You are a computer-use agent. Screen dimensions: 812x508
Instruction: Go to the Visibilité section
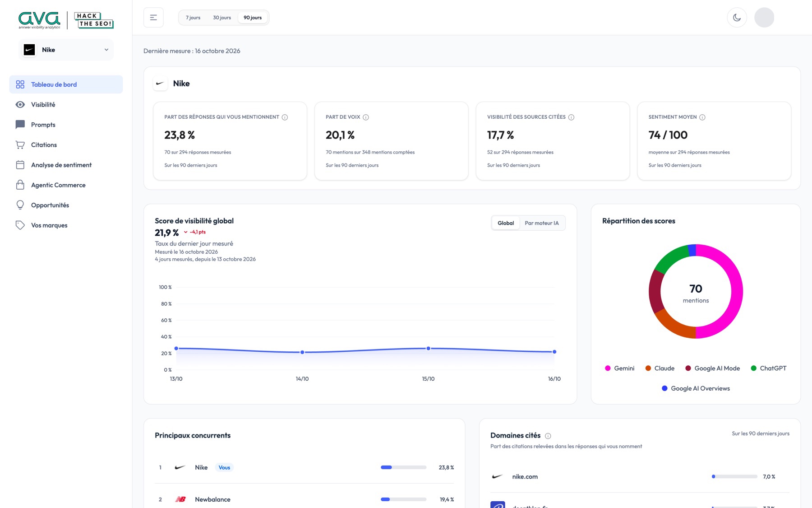pyautogui.click(x=66, y=105)
